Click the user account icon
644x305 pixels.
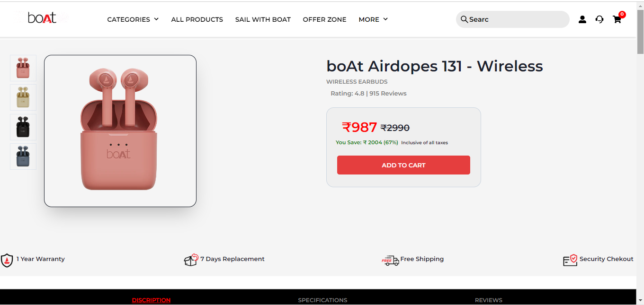pyautogui.click(x=582, y=19)
